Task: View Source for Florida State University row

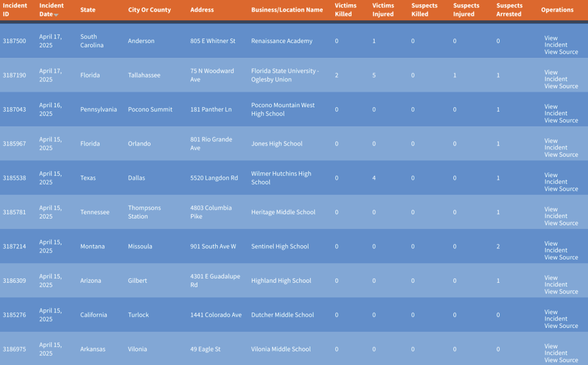Action: pyautogui.click(x=561, y=86)
